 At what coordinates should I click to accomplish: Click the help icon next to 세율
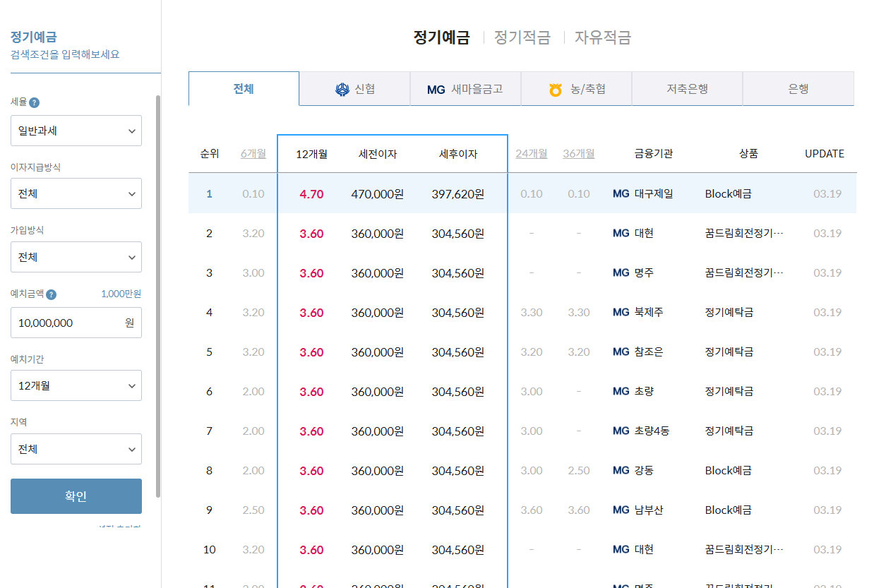[x=35, y=103]
